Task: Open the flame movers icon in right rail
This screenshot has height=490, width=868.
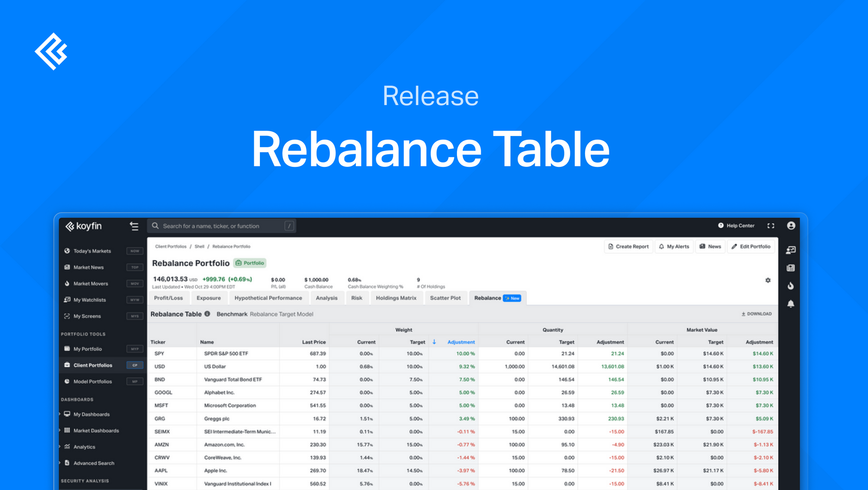Action: [791, 285]
